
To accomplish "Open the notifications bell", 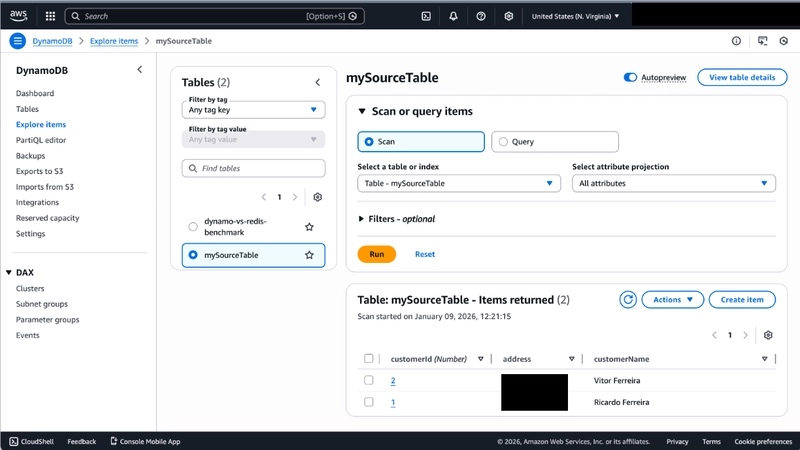I will click(x=453, y=16).
